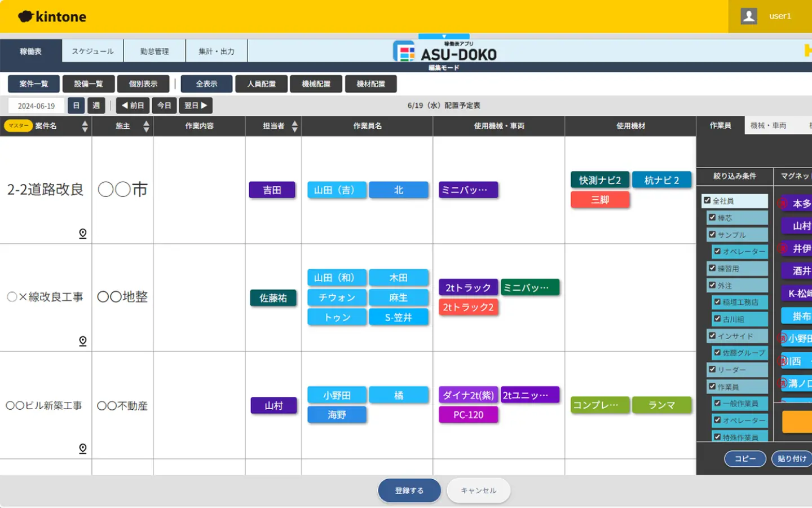The width and height of the screenshot is (812, 508).
Task: Disable the リーダー filter checkbox
Action: tap(712, 369)
